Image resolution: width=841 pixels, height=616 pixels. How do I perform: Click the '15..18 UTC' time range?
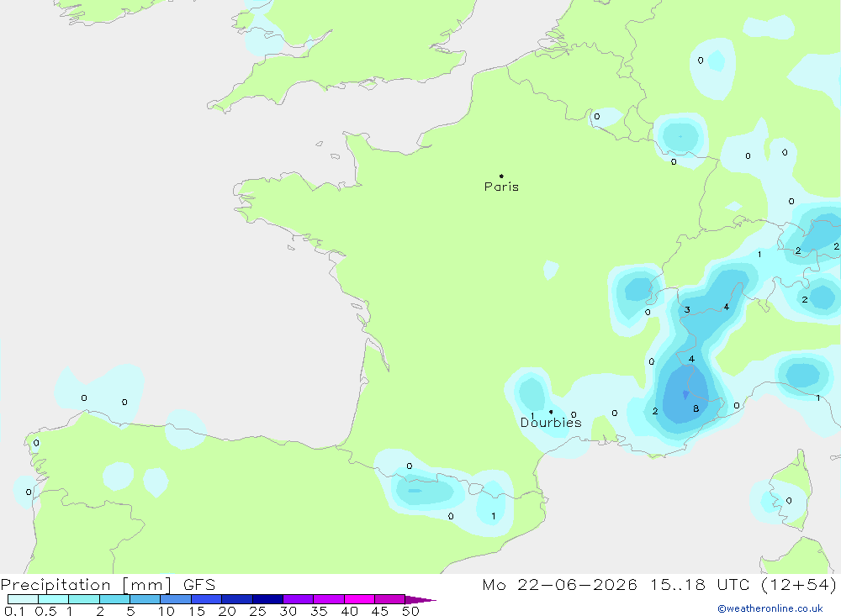[700, 584]
